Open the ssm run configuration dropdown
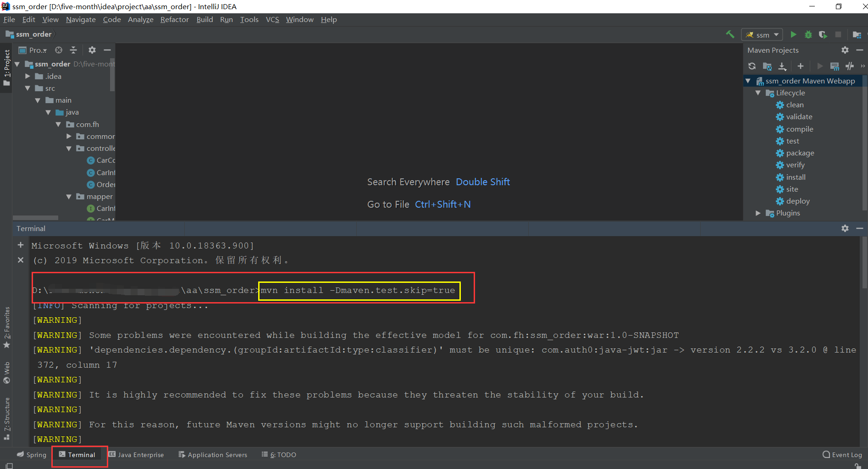 click(775, 34)
